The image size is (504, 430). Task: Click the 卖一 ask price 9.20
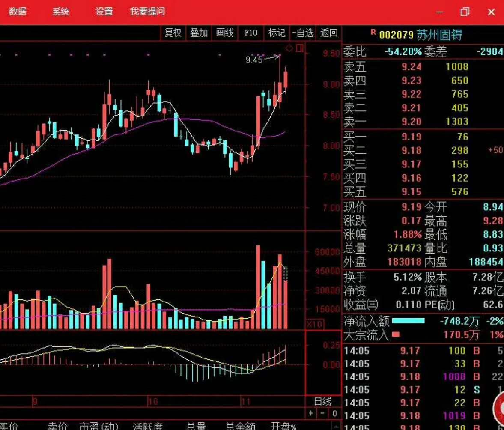[x=411, y=122]
